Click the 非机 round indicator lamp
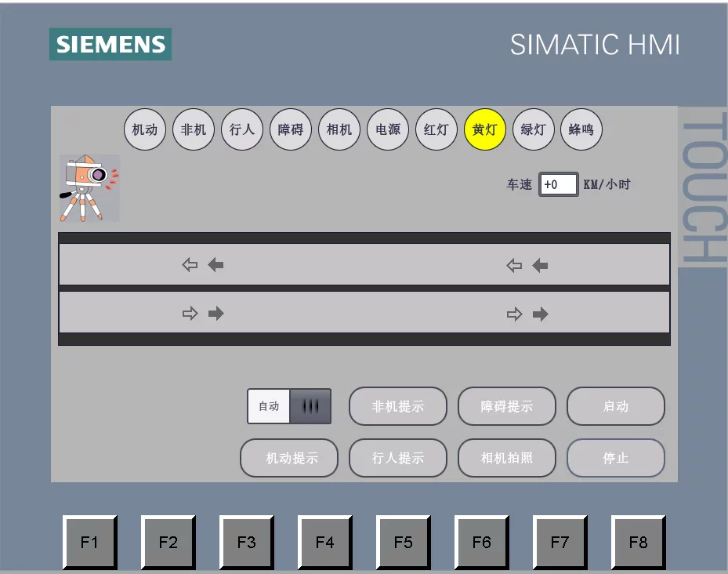The width and height of the screenshot is (728, 574). [193, 129]
